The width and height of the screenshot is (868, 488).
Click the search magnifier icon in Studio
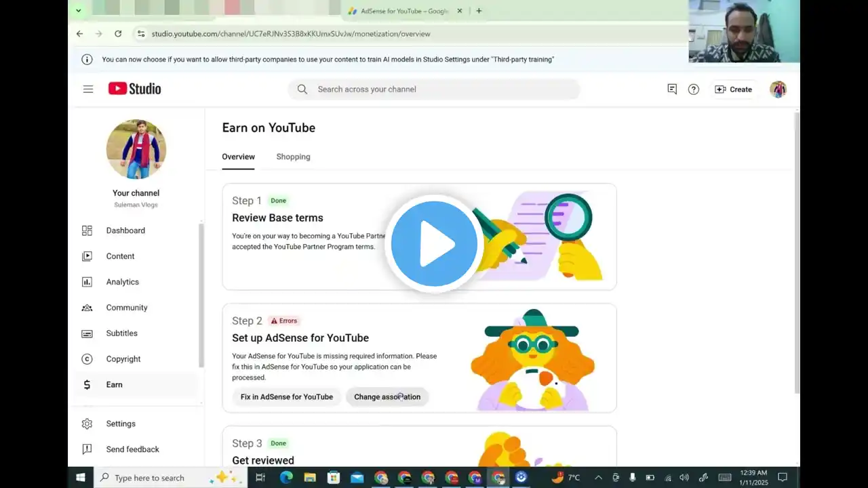pyautogui.click(x=302, y=89)
